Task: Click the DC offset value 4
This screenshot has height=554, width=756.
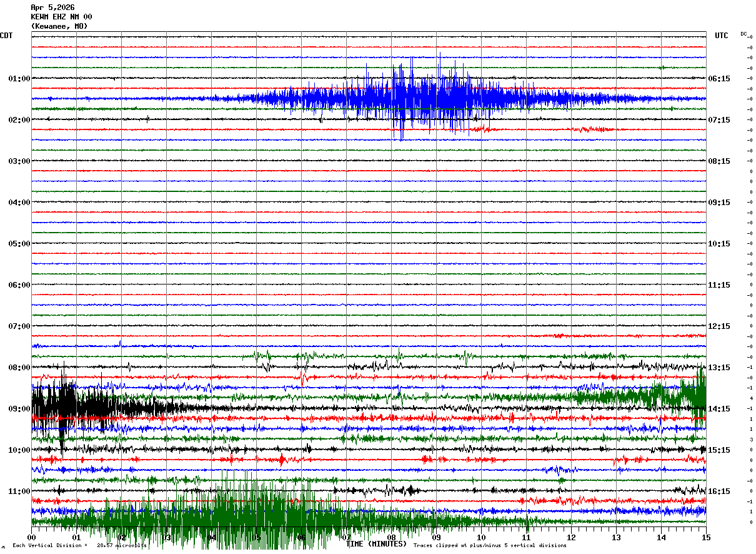Action: point(751,398)
